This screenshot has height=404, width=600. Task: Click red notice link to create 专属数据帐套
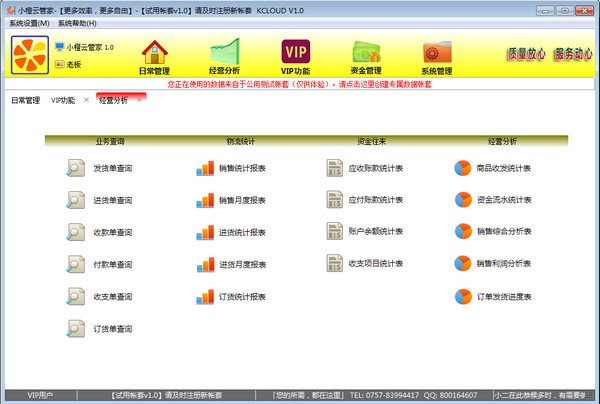pyautogui.click(x=299, y=84)
